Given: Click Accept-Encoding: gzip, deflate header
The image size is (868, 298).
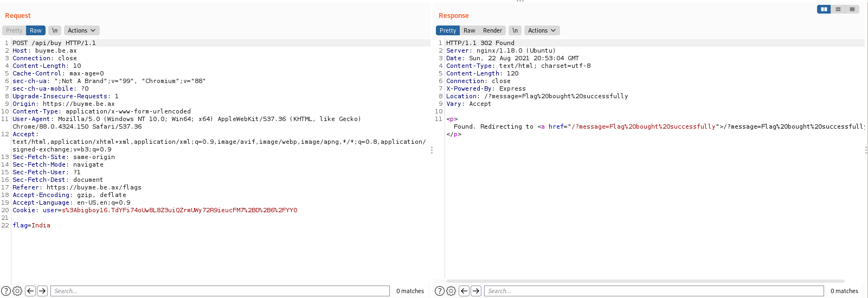Looking at the screenshot, I should click(x=69, y=195).
